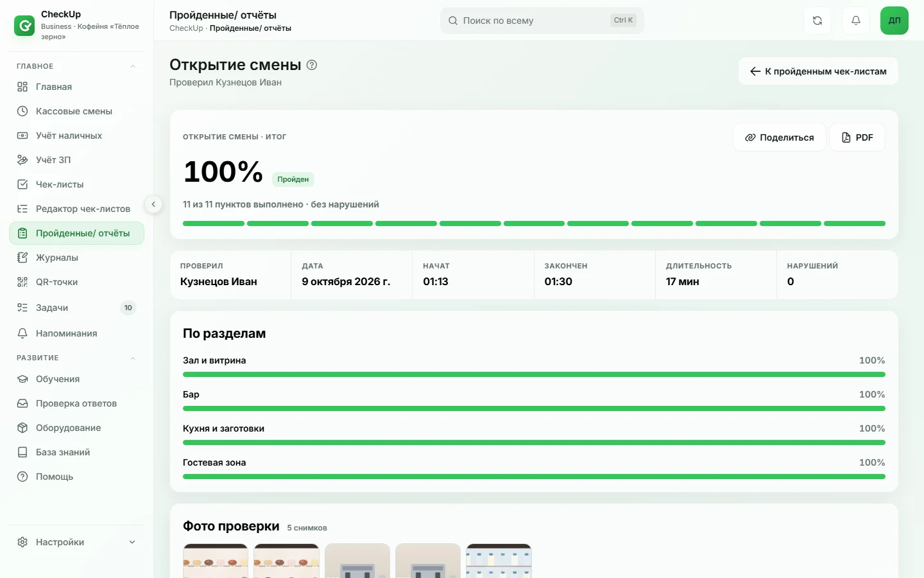Open the fifth check photo thumbnail

tap(499, 561)
